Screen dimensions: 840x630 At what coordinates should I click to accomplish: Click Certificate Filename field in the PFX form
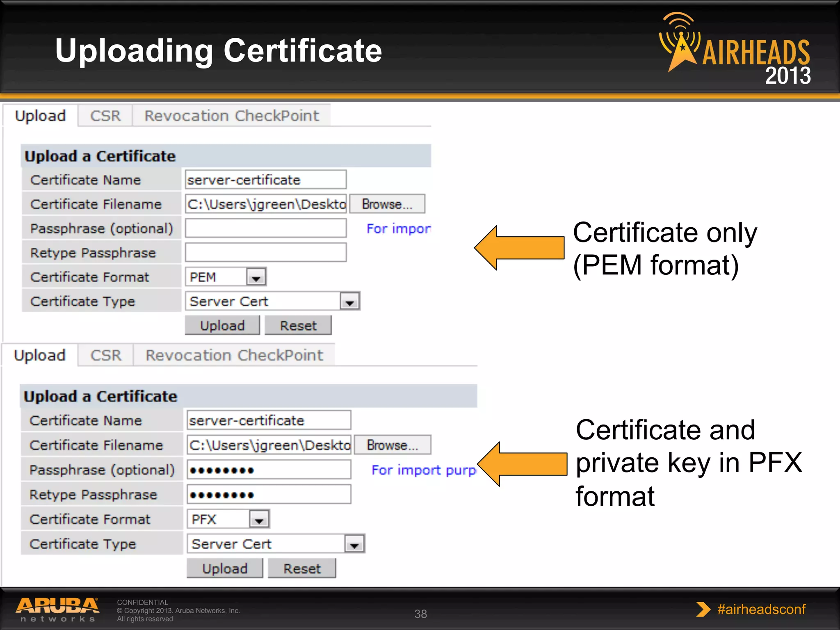pos(269,445)
